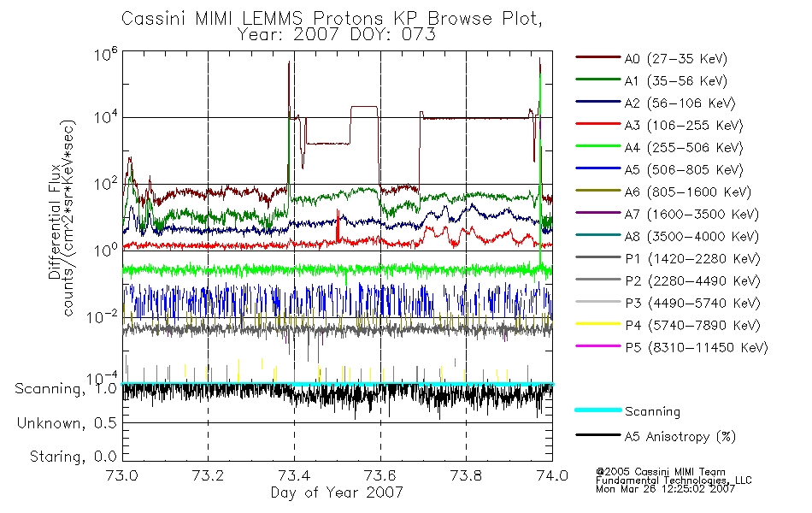Click the 73.0 x-axis tick label
Screen dimensions: 812x513
(122, 475)
